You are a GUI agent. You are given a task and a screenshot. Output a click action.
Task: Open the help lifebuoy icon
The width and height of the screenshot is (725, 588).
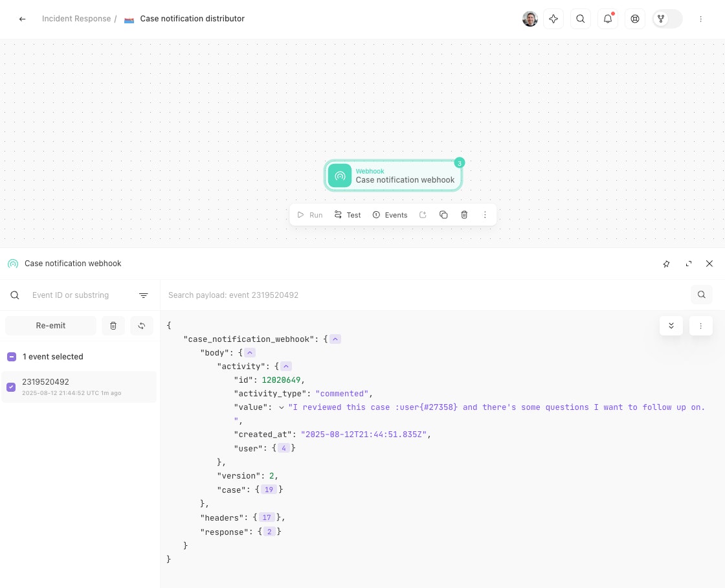pos(635,19)
